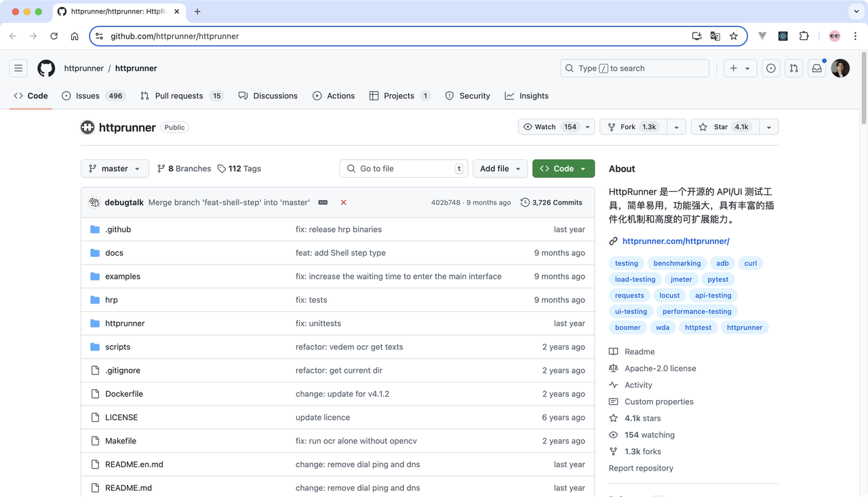Click the .github folder icon
Image resolution: width=868 pixels, height=497 pixels.
click(x=95, y=229)
